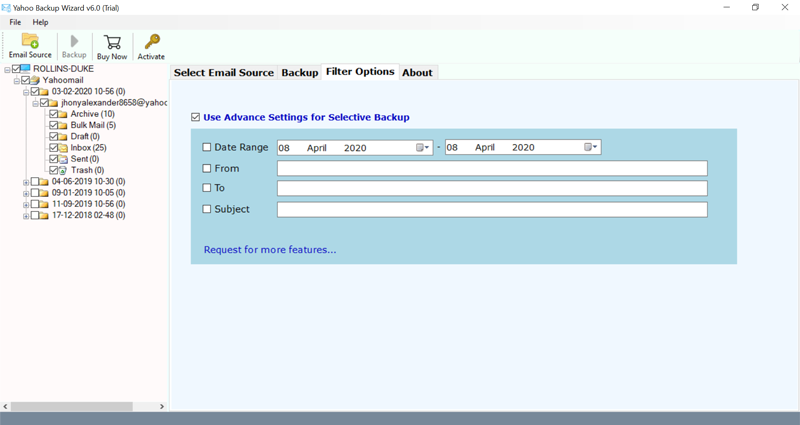Image resolution: width=800 pixels, height=425 pixels.
Task: Click the ROLLINS-DUKE computer icon
Action: tap(26, 68)
